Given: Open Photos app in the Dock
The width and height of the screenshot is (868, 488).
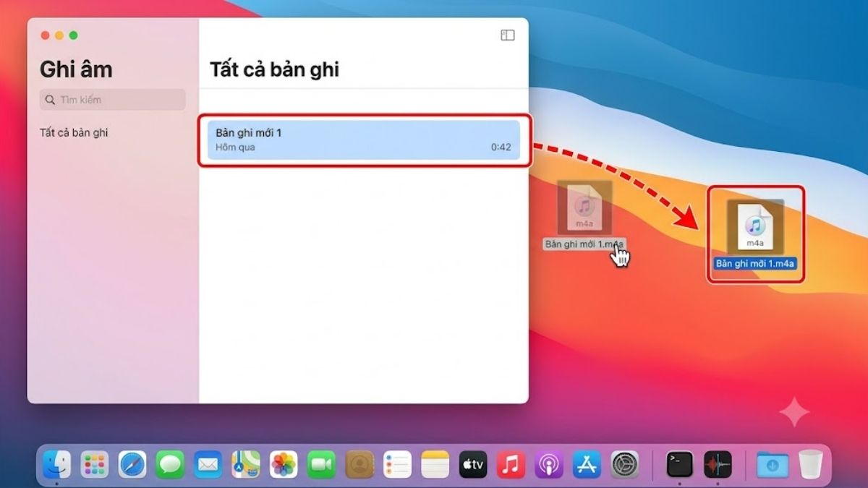Looking at the screenshot, I should click(x=284, y=464).
